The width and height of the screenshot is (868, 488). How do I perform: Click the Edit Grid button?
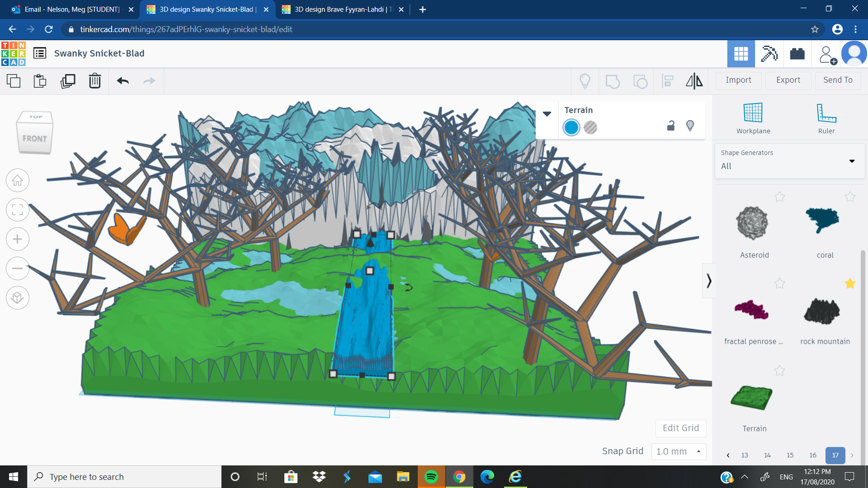[680, 428]
